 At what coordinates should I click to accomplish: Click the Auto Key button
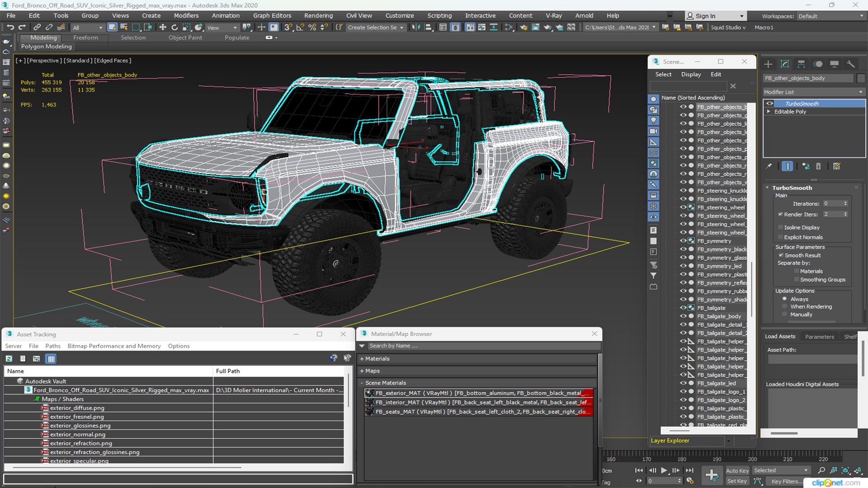[x=737, y=470]
